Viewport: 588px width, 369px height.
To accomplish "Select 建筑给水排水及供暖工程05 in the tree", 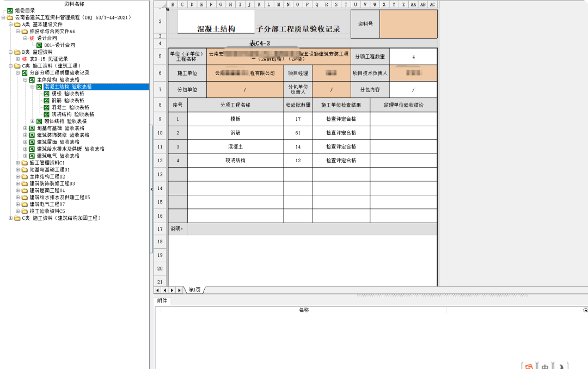I will pyautogui.click(x=60, y=198).
